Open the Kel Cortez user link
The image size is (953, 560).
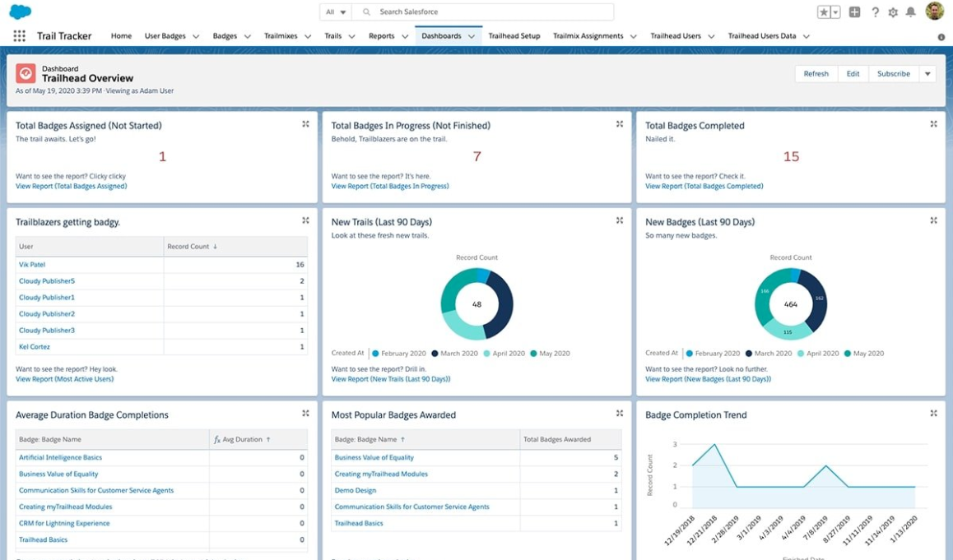tap(35, 347)
